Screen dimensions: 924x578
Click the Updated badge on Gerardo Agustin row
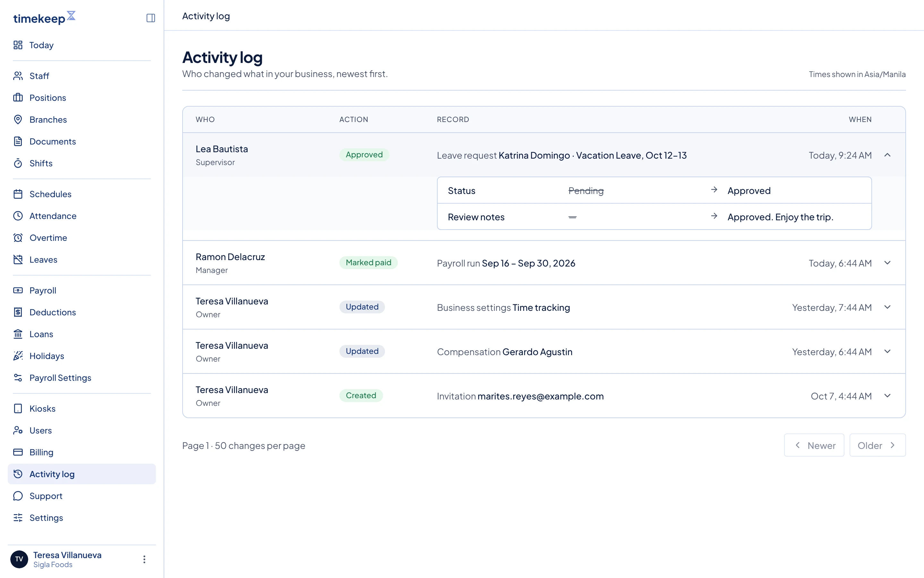pyautogui.click(x=362, y=351)
